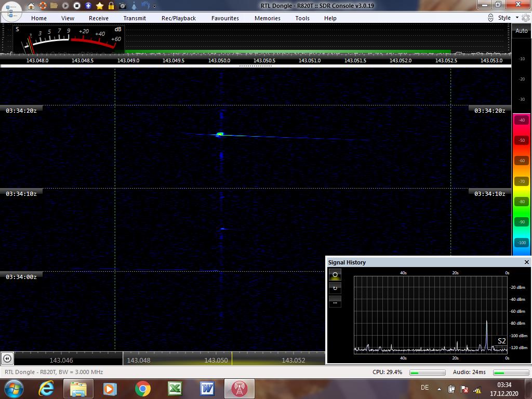Click the blue undo arrow icon
The width and height of the screenshot is (532, 399).
click(x=145, y=5)
